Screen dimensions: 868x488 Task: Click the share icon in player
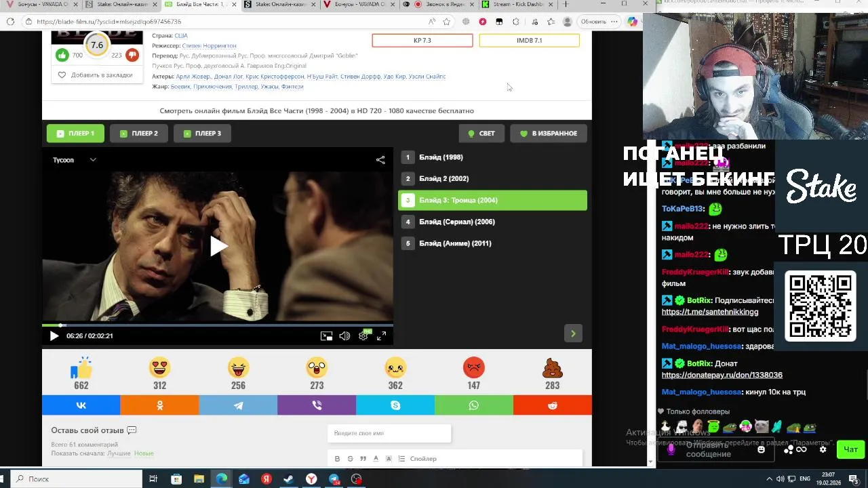380,160
